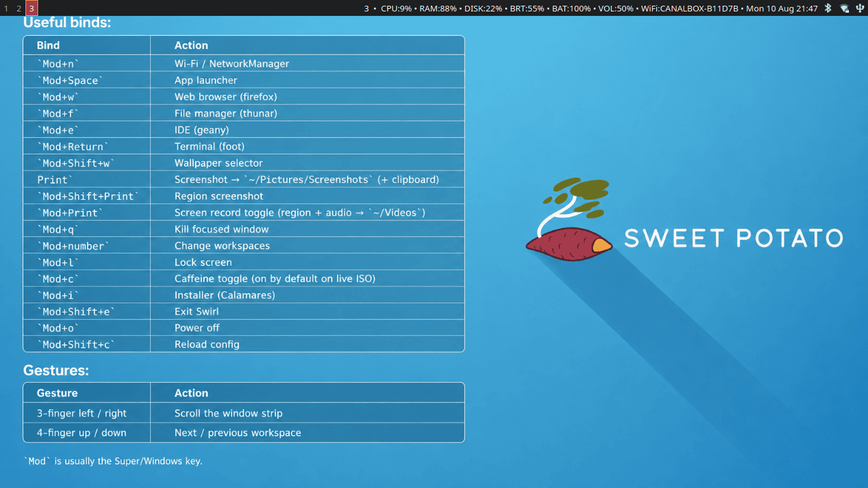Click the Scroll the window strip cell
868x488 pixels.
(307, 413)
